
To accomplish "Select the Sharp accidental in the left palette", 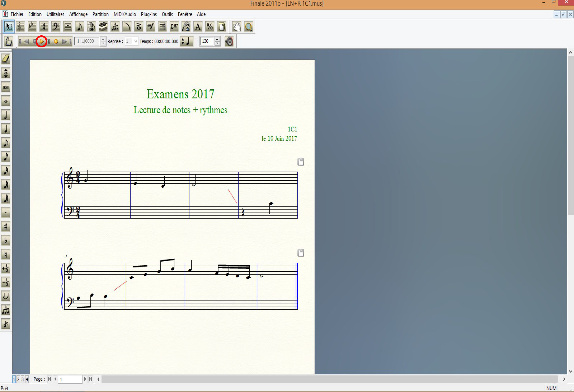I will click(x=6, y=227).
